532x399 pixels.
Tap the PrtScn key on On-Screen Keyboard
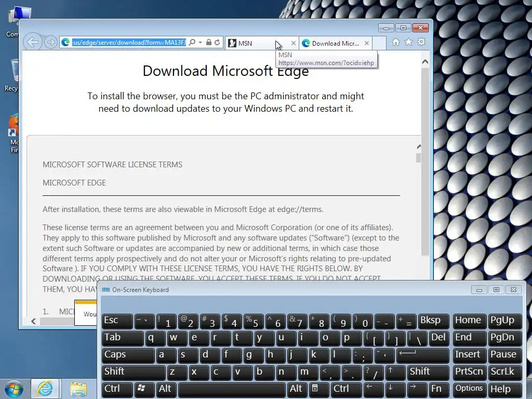[x=469, y=372]
